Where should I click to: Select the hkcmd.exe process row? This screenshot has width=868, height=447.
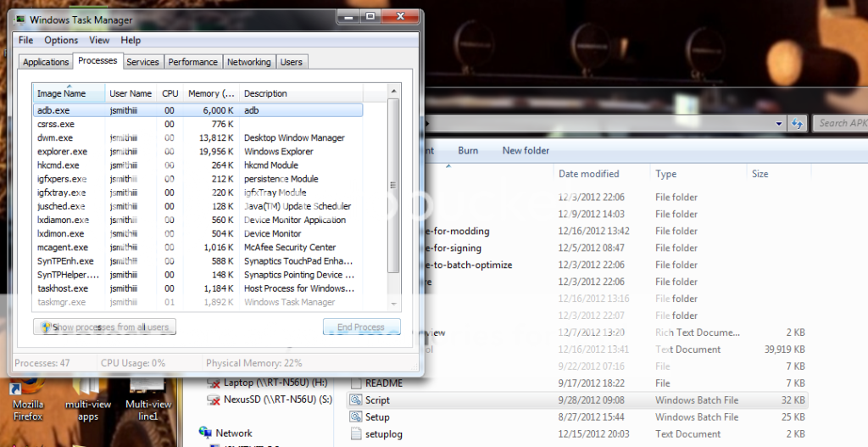tap(198, 165)
